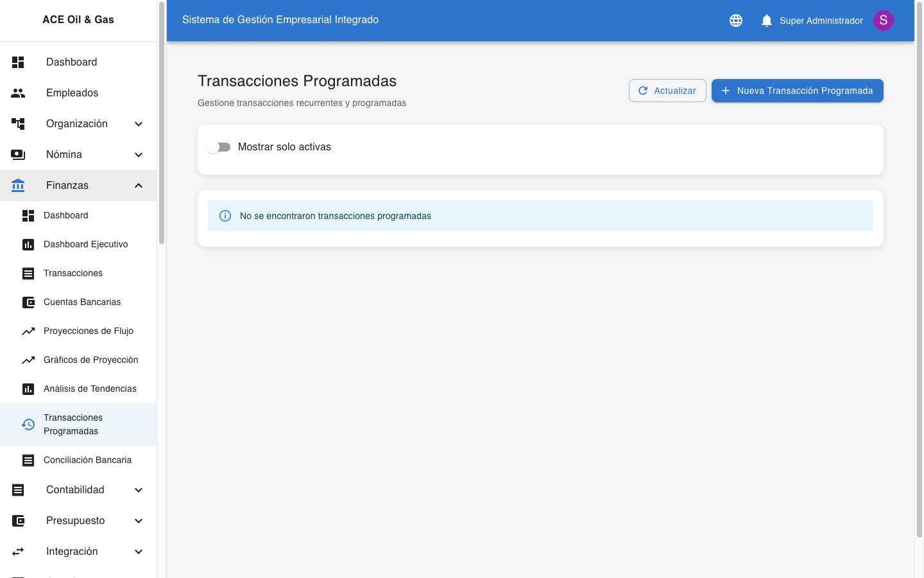Click the Cuentas Bancarias card icon
Viewport: 924px width, 578px height.
(28, 302)
